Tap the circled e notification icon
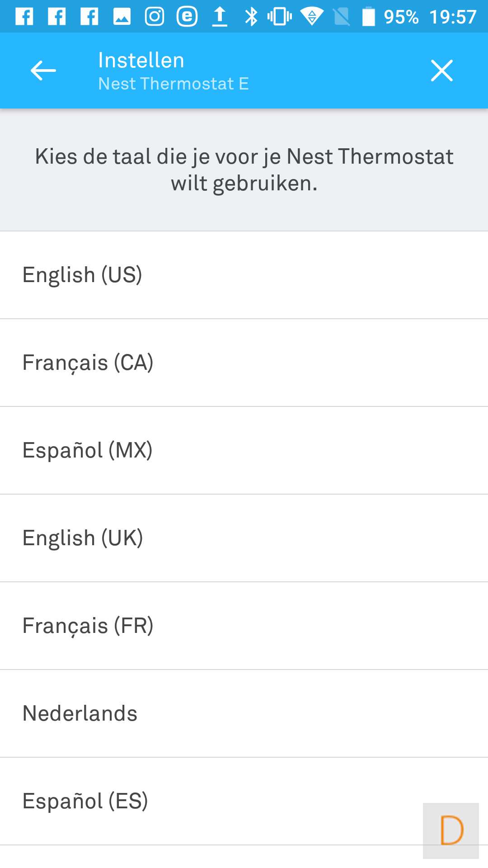Screen dimensions: 488x868 pyautogui.click(x=187, y=17)
